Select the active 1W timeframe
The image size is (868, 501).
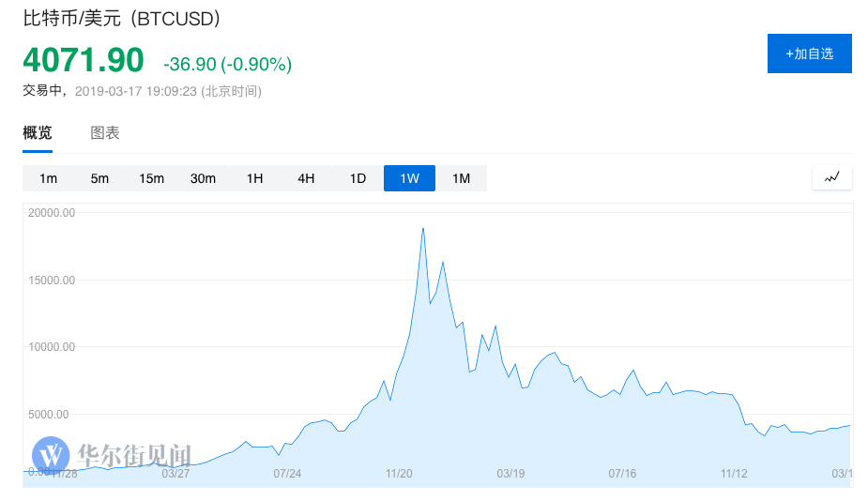409,178
